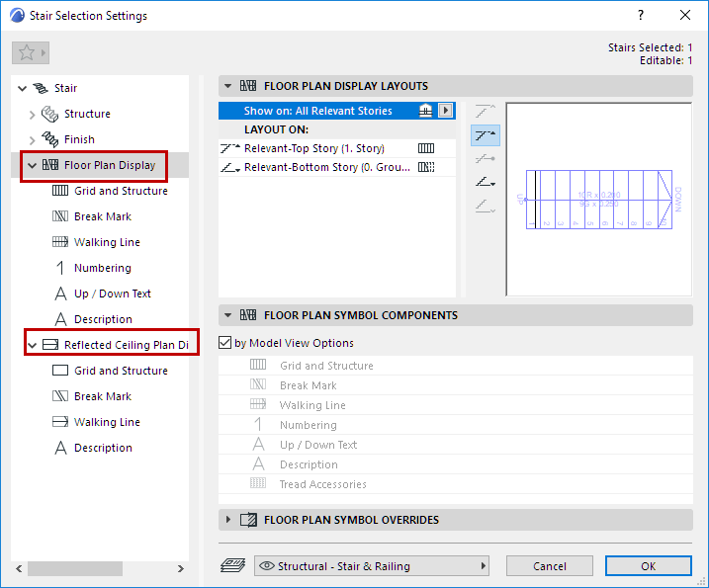Image resolution: width=709 pixels, height=588 pixels.
Task: Open the Structural - Stair & Railing layer dropdown
Action: point(372,566)
